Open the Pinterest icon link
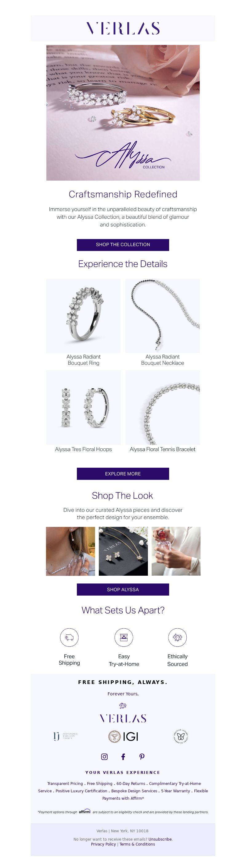Screen dimensions: 246x868 point(142,757)
